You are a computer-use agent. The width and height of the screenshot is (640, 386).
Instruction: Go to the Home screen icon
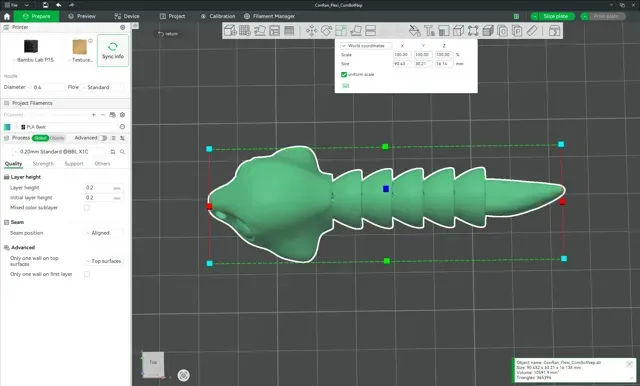tap(7, 16)
